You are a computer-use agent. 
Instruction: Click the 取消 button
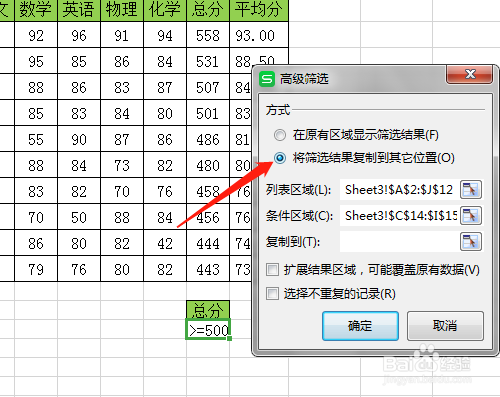click(445, 326)
